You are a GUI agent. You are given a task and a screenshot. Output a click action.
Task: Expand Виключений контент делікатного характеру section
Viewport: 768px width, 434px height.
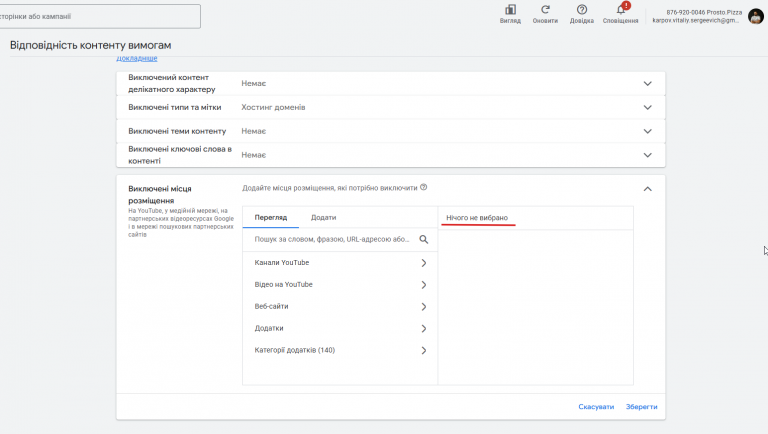(647, 84)
